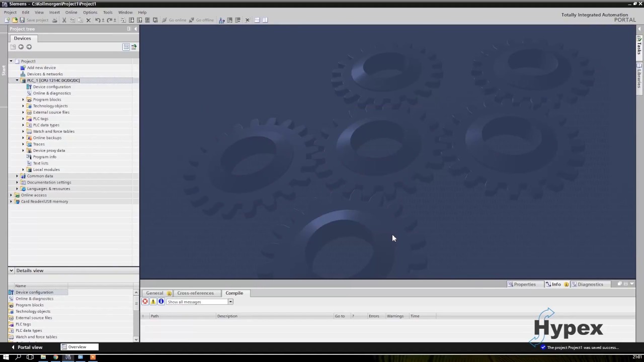644x362 pixels.
Task: Click Download to device toolbar icon
Action: 131,20
